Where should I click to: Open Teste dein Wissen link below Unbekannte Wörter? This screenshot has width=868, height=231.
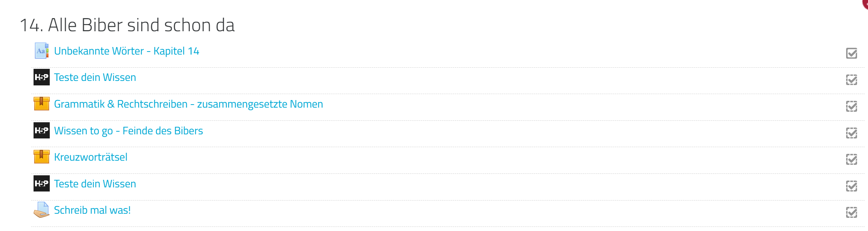click(95, 78)
